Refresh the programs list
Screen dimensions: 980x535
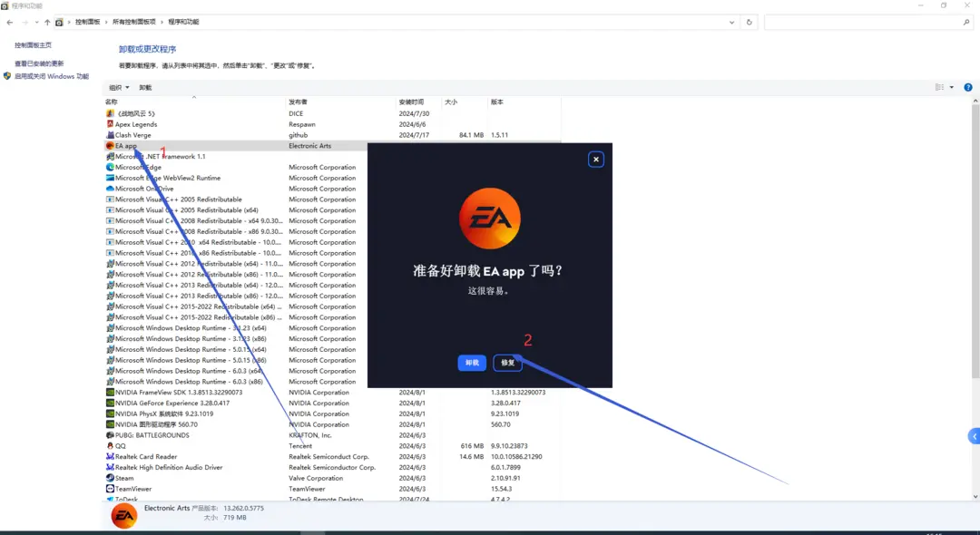point(749,23)
